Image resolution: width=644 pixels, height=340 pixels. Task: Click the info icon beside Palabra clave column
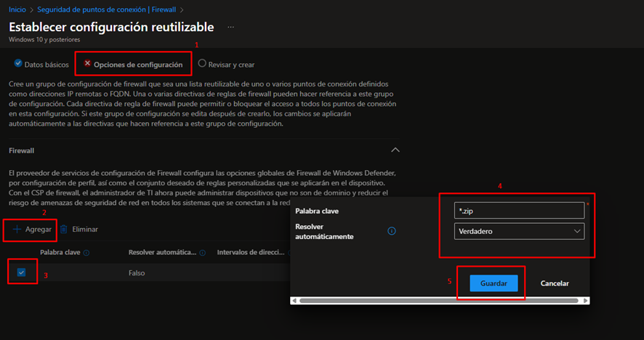click(x=86, y=253)
